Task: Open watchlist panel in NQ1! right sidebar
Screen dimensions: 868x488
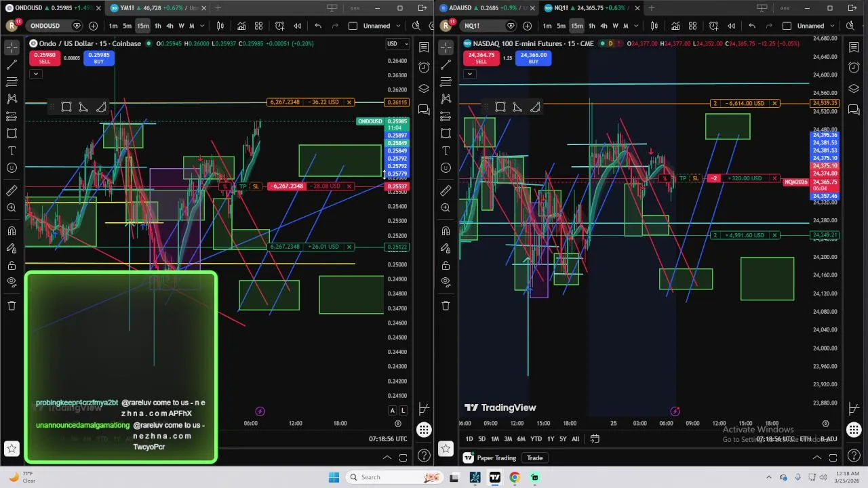Action: [854, 47]
